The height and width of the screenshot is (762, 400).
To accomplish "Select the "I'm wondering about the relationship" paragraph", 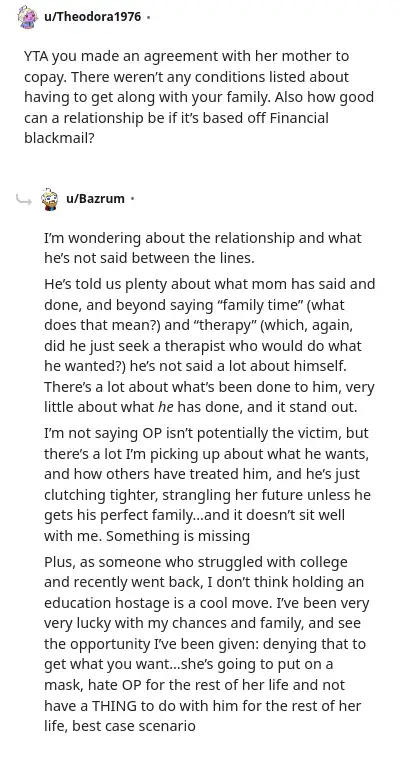I will tap(203, 248).
